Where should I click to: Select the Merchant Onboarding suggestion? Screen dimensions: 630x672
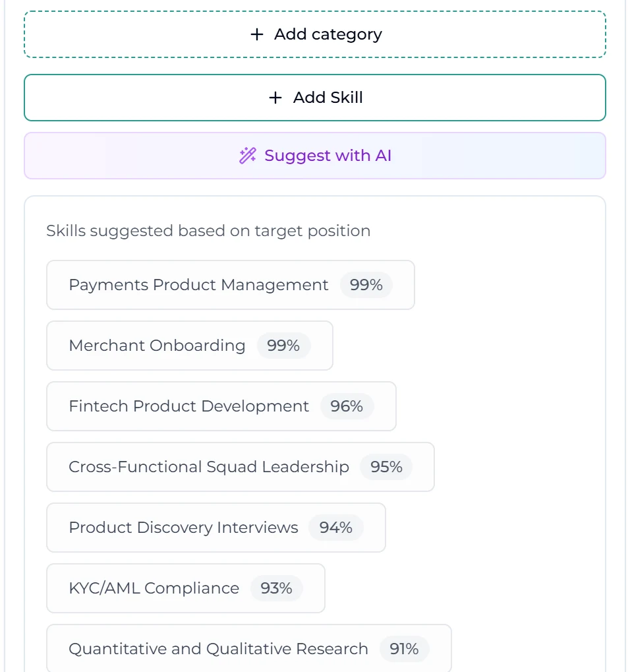click(x=190, y=346)
